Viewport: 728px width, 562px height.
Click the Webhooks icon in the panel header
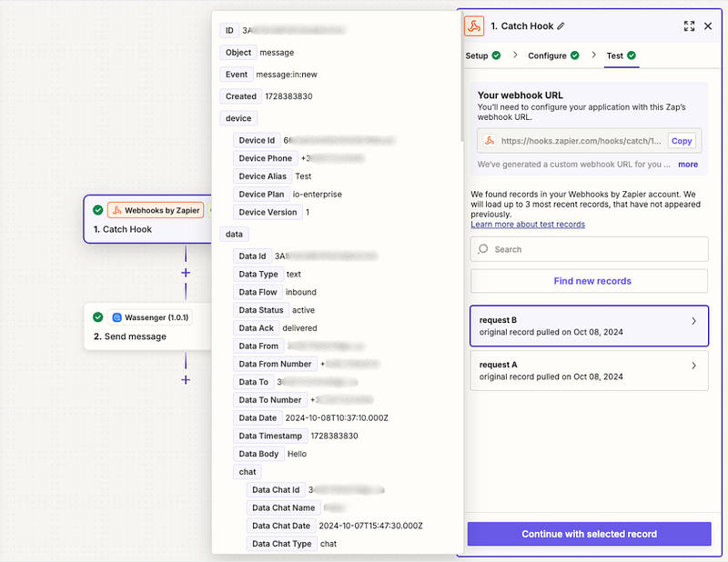click(x=474, y=26)
